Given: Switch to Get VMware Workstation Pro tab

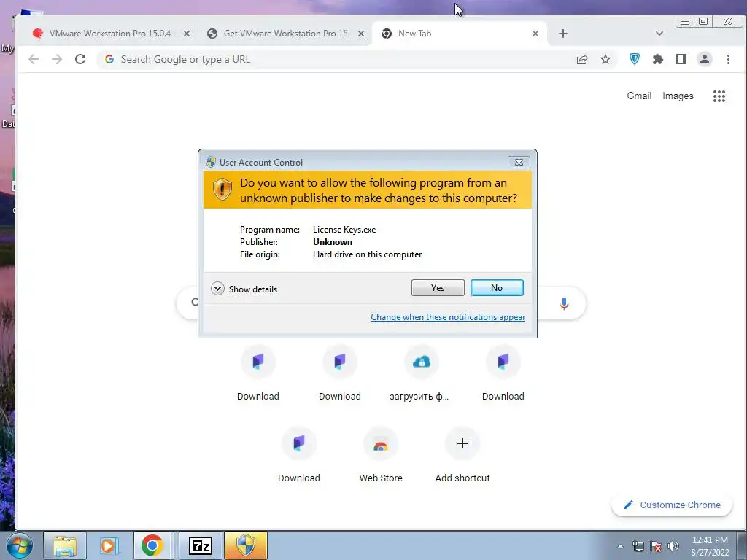Looking at the screenshot, I should point(285,34).
